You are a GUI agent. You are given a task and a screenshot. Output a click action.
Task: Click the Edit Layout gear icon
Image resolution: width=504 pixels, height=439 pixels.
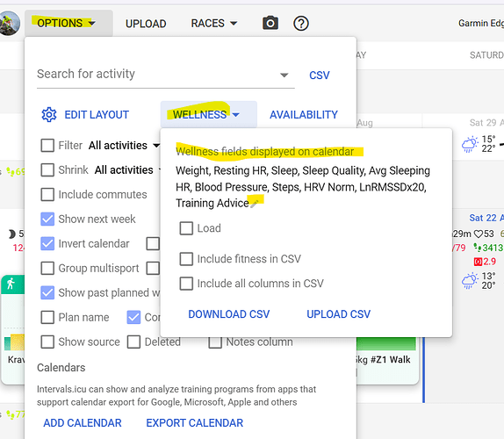(49, 115)
